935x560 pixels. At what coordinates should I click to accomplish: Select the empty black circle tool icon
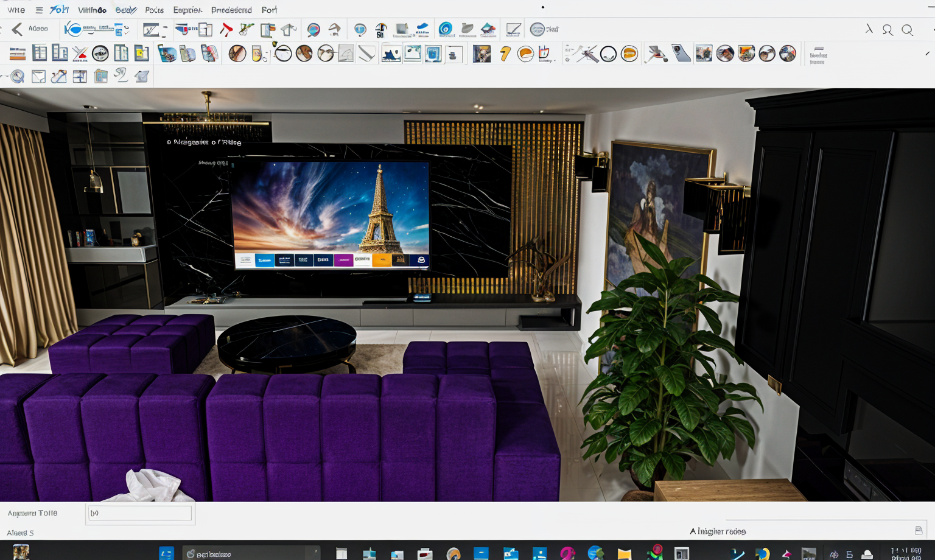608,55
